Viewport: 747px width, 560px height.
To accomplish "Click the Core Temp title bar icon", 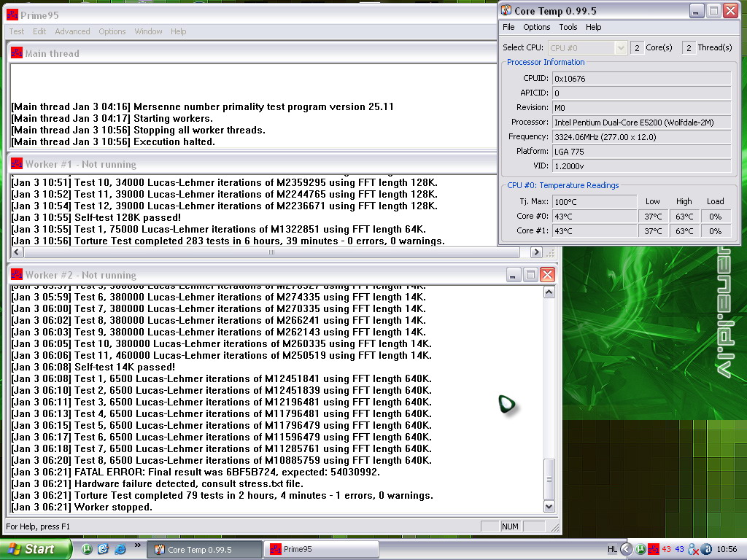I will (506, 10).
